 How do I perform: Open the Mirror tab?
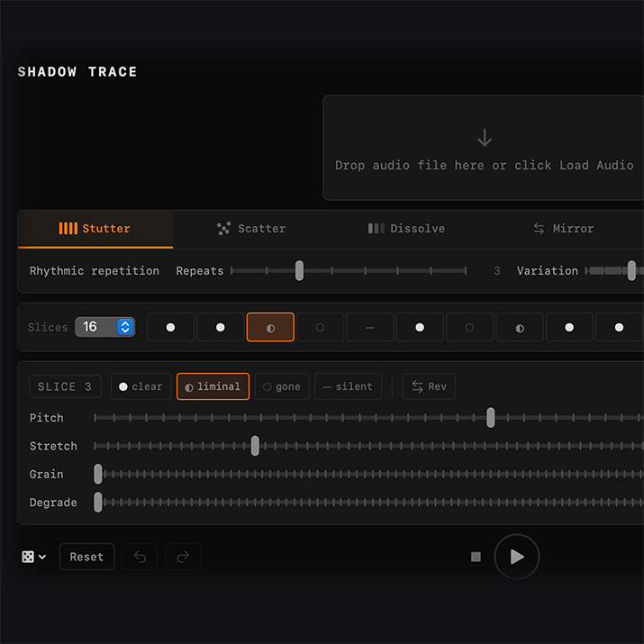(x=563, y=229)
